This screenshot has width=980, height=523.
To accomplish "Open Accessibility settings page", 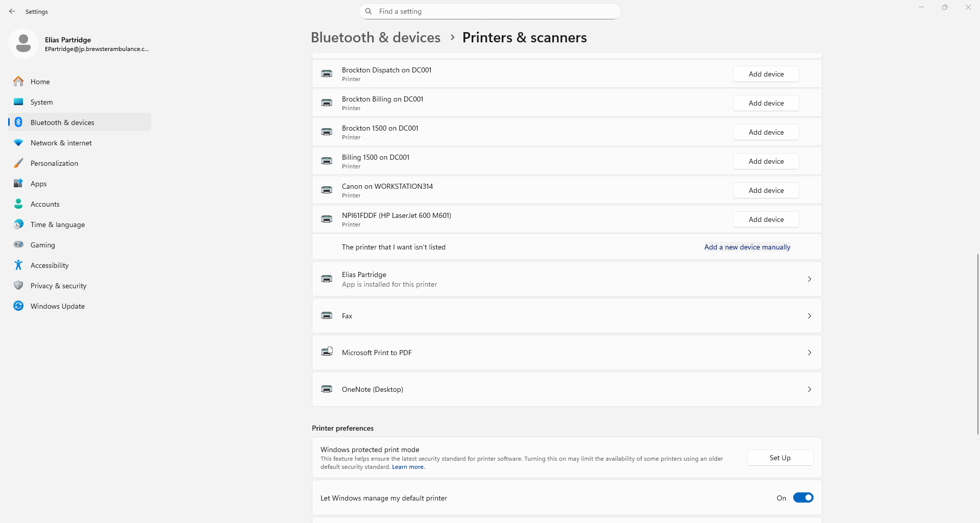I will coord(80,265).
